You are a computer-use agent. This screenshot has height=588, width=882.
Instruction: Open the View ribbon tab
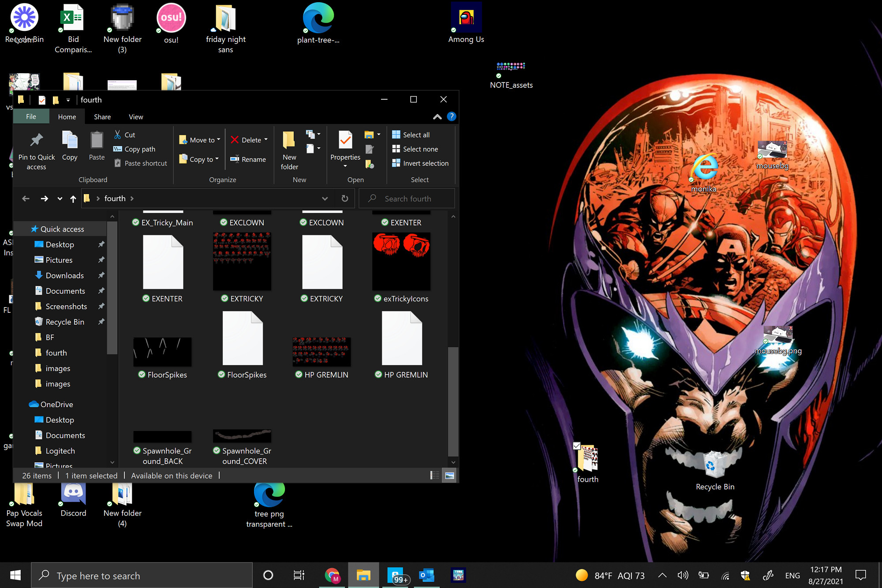click(135, 117)
